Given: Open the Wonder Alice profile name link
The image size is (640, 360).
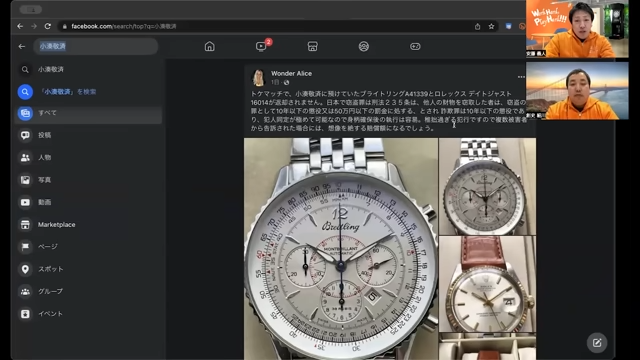Looking at the screenshot, I should pyautogui.click(x=291, y=73).
